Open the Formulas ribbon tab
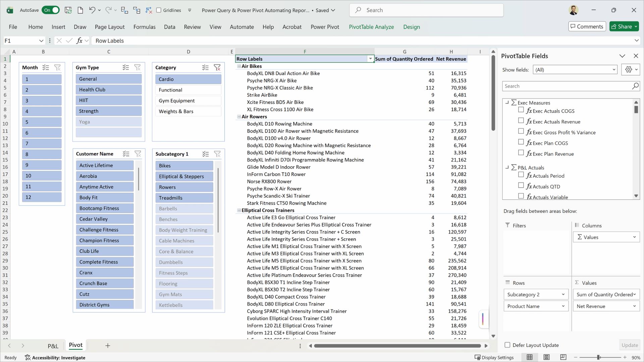This screenshot has width=644, height=362. 145,27
